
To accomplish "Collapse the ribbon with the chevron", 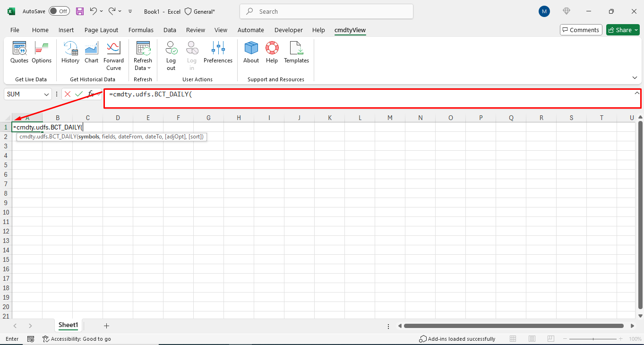I will [x=635, y=78].
